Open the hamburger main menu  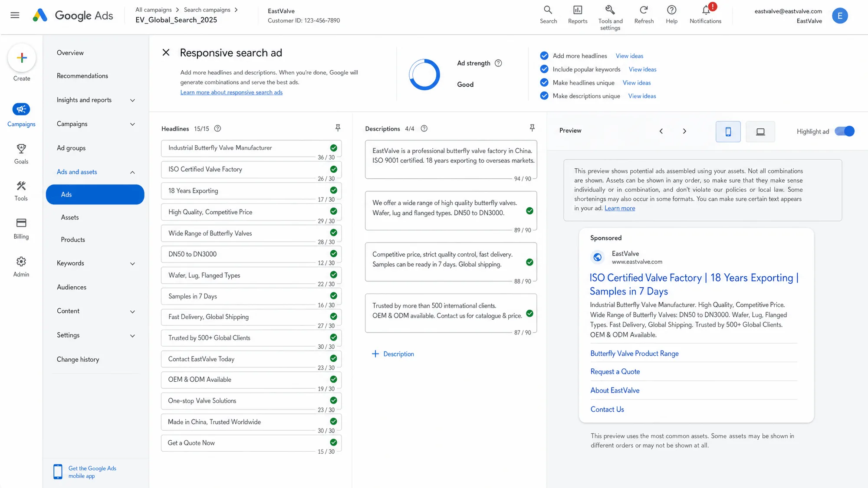(15, 15)
